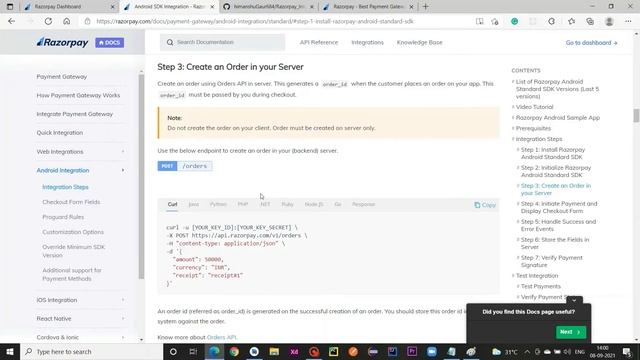Select the PHP code tab

pyautogui.click(x=243, y=204)
